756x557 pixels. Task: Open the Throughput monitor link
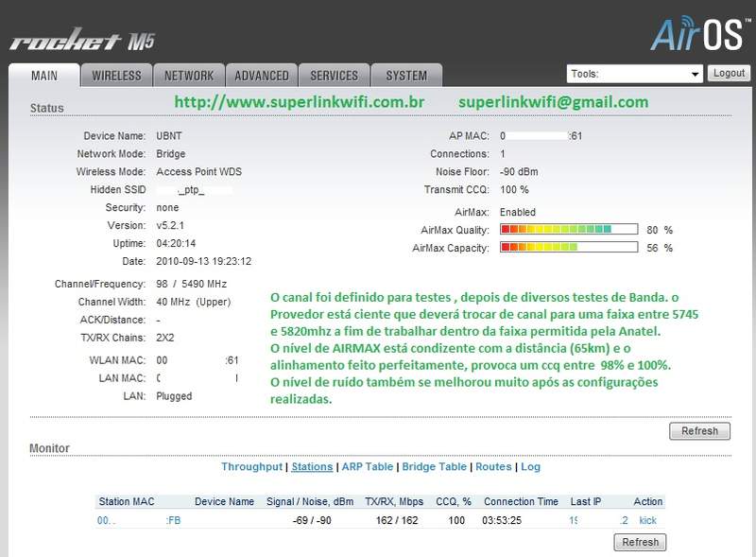point(251,467)
